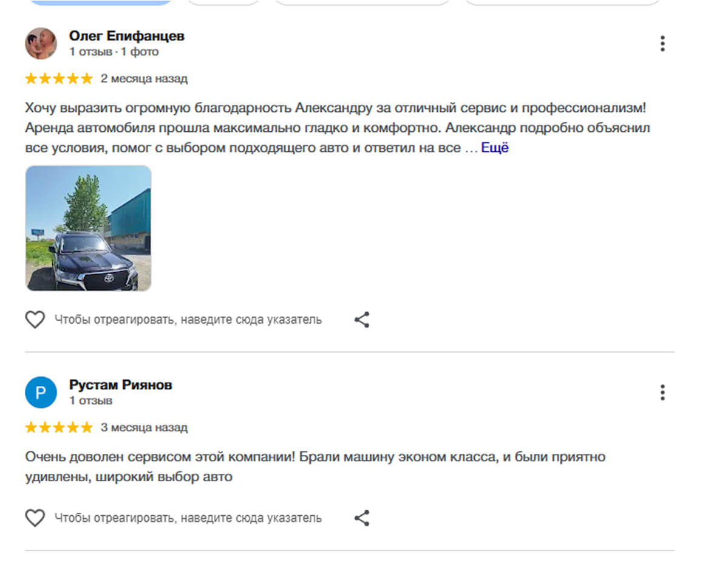
Task: Click '1 отзыв · 1 фото' under Олег
Action: coord(114,52)
